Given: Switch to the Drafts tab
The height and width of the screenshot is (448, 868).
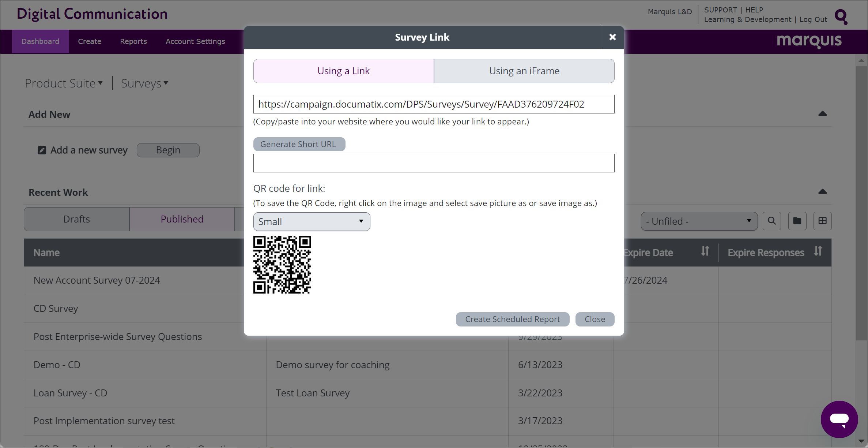Looking at the screenshot, I should coord(77,219).
